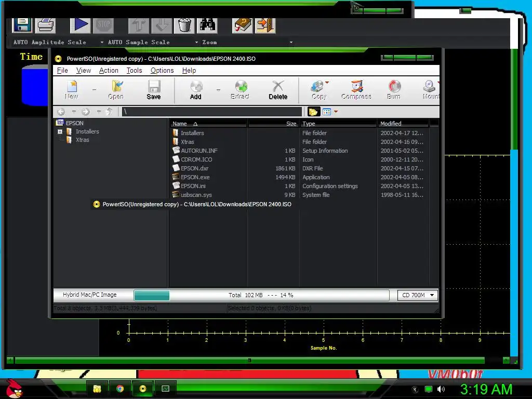This screenshot has width=532, height=399.
Task: Click the exit door icon
Action: [265, 25]
